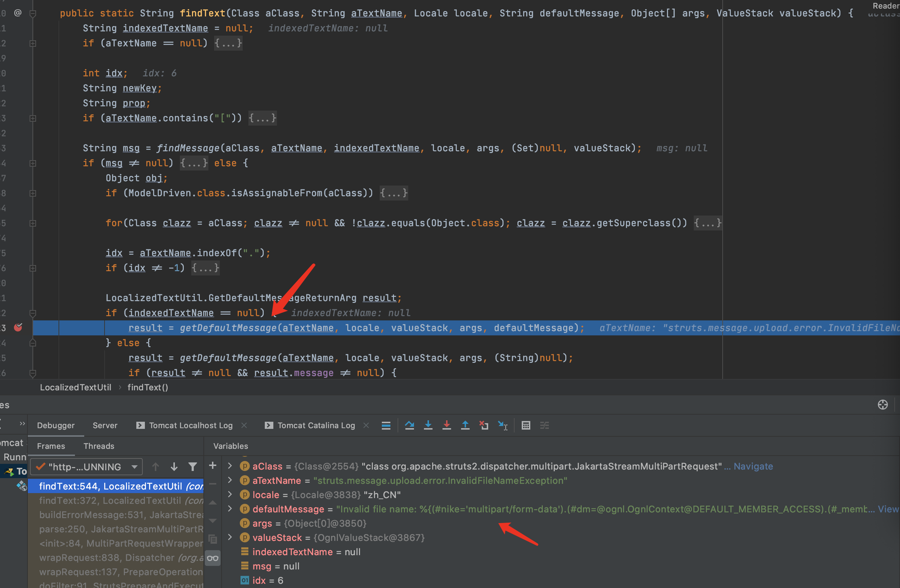This screenshot has height=588, width=900.
Task: Switch to the Debugger tab
Action: [56, 425]
